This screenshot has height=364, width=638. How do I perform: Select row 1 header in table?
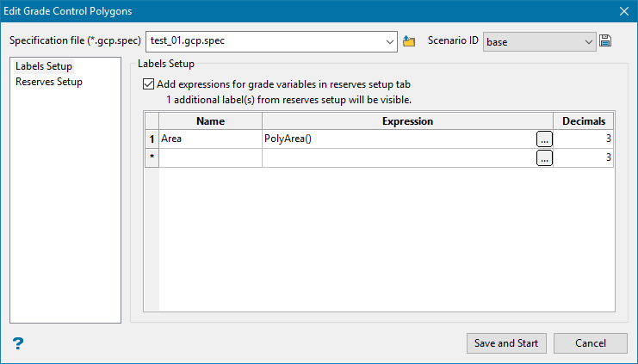coord(152,138)
